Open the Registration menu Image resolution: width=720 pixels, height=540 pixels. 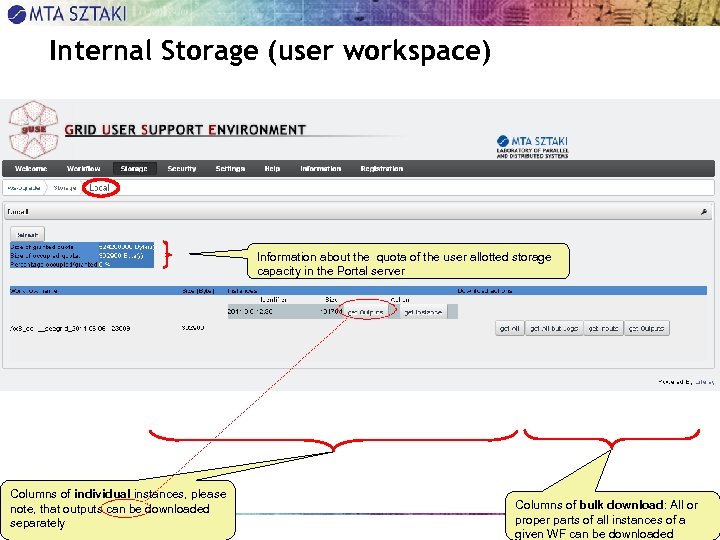click(382, 169)
